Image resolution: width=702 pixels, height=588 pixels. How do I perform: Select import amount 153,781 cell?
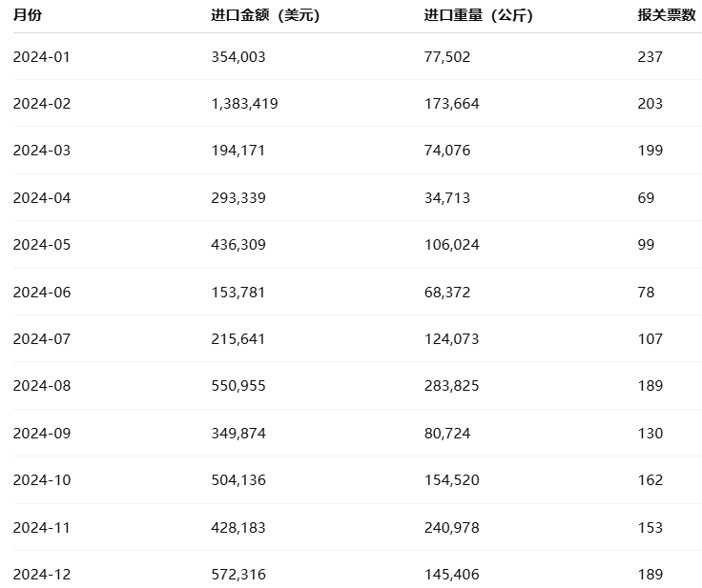238,292
